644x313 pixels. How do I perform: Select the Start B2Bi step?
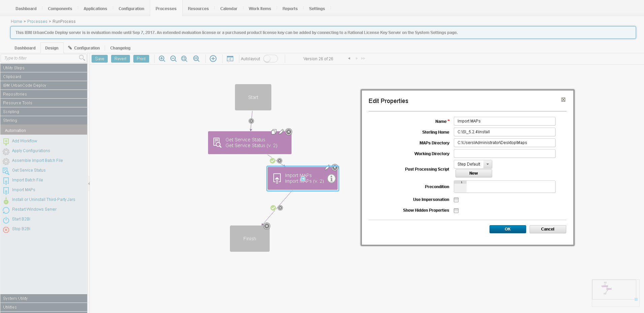tap(21, 219)
